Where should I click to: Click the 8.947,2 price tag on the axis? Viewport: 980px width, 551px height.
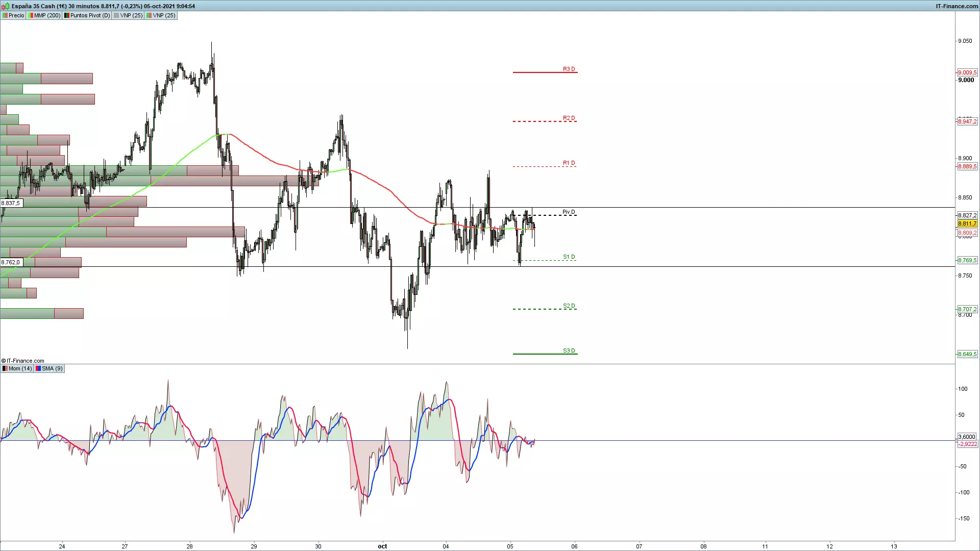(x=967, y=121)
